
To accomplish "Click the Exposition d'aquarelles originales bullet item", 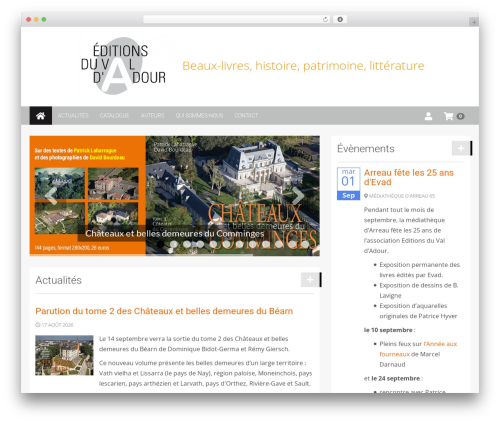I will click(x=418, y=311).
